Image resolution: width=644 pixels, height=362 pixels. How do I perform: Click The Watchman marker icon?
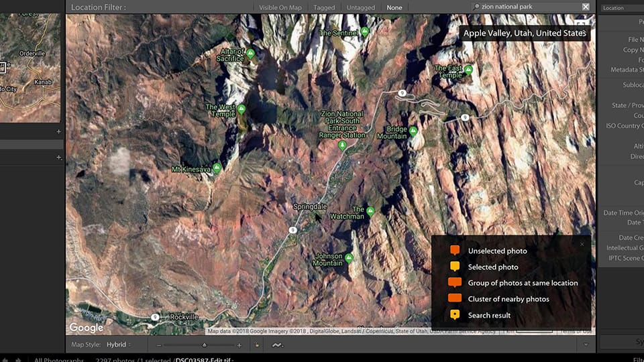(370, 211)
